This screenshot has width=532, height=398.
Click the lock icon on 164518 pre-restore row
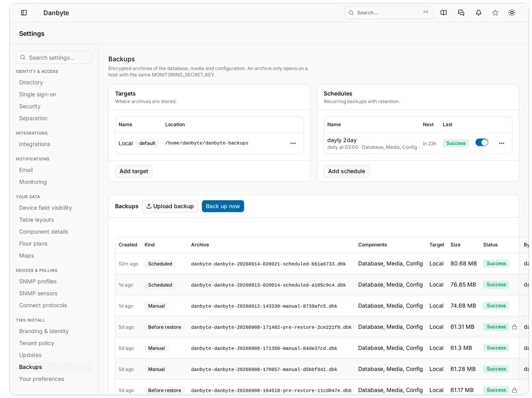point(514,390)
